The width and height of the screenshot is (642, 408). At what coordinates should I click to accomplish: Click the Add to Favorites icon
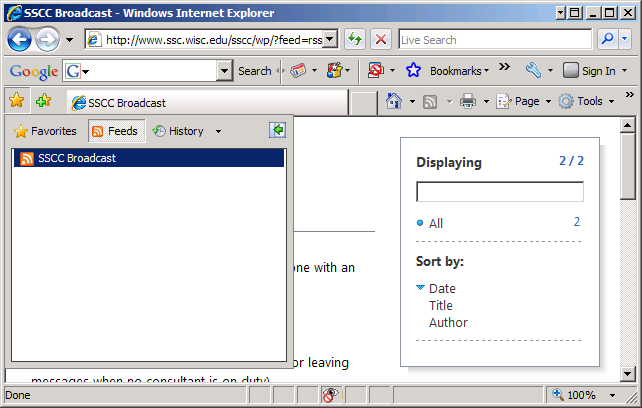(x=43, y=101)
